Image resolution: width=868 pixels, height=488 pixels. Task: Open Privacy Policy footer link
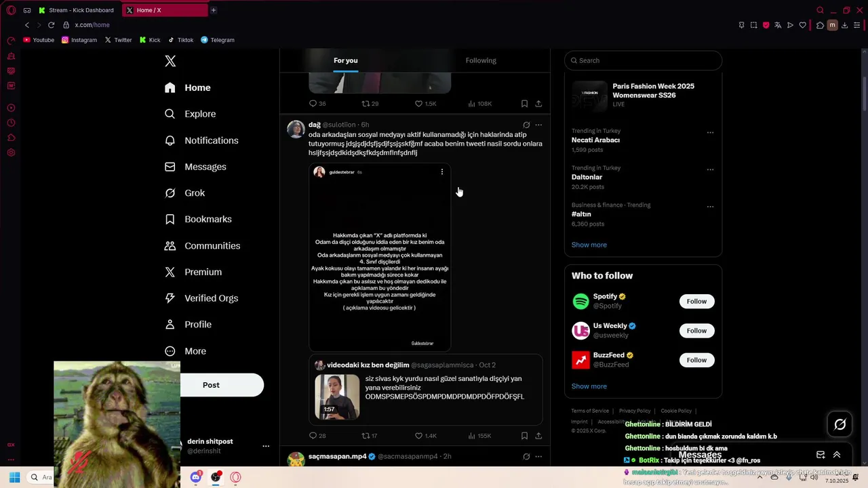click(635, 411)
